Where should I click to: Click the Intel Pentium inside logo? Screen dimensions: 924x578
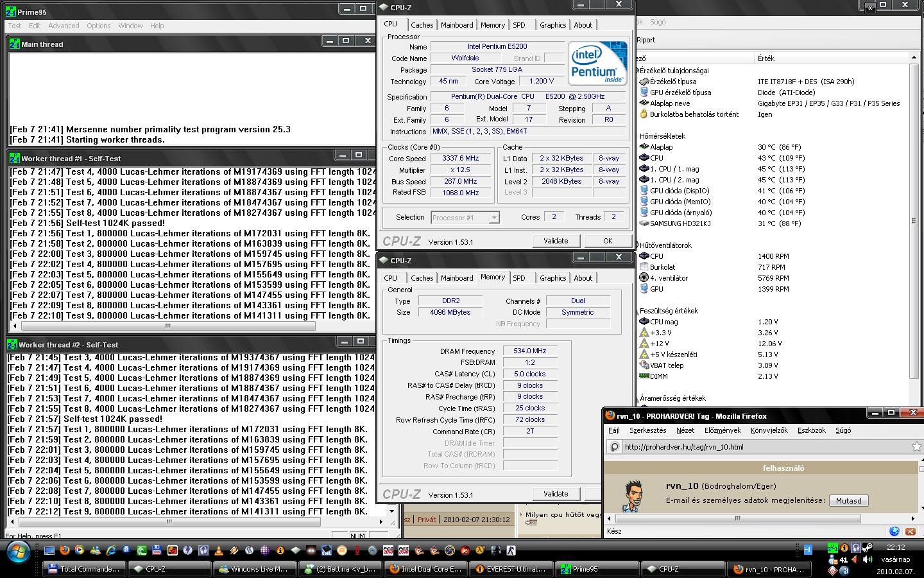(597, 63)
